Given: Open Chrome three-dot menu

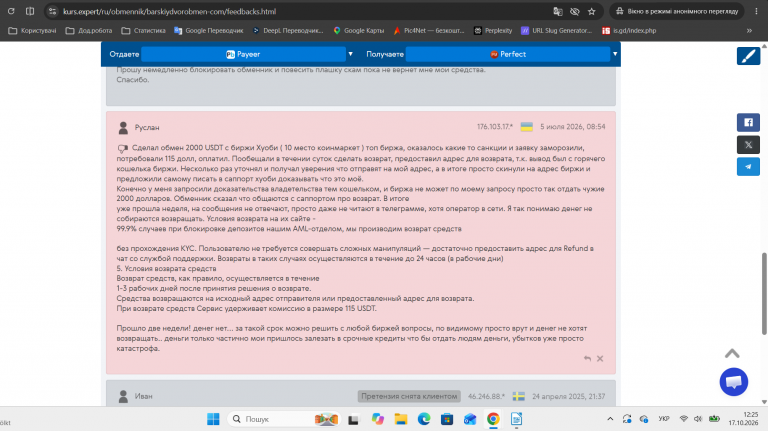Looking at the screenshot, I should click(x=756, y=11).
